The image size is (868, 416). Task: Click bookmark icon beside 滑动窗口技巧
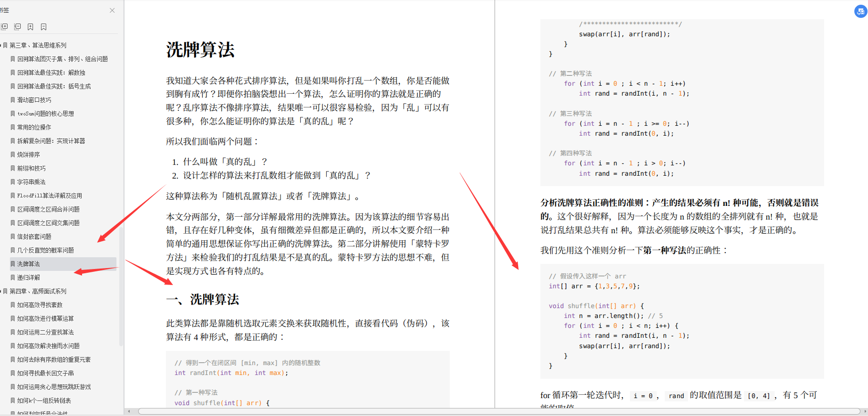(13, 100)
